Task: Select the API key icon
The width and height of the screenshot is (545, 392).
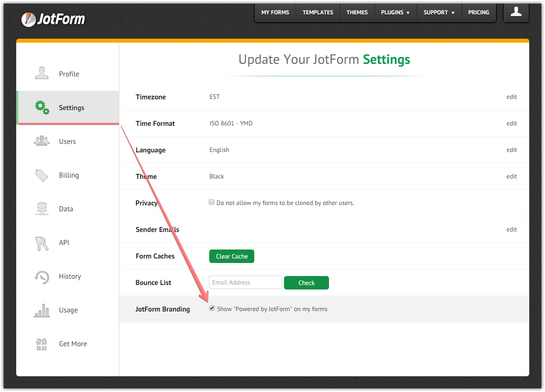Action: coord(41,242)
